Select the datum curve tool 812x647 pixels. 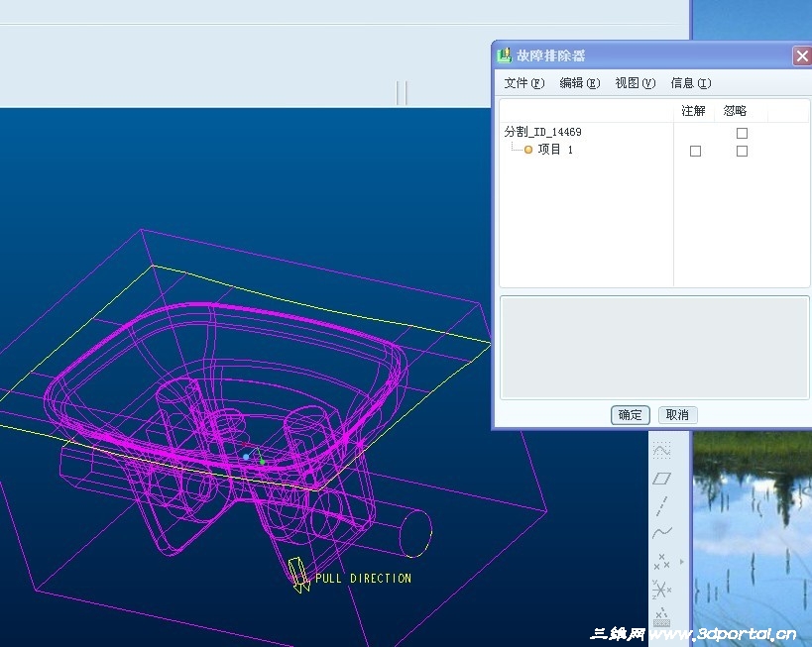(662, 532)
